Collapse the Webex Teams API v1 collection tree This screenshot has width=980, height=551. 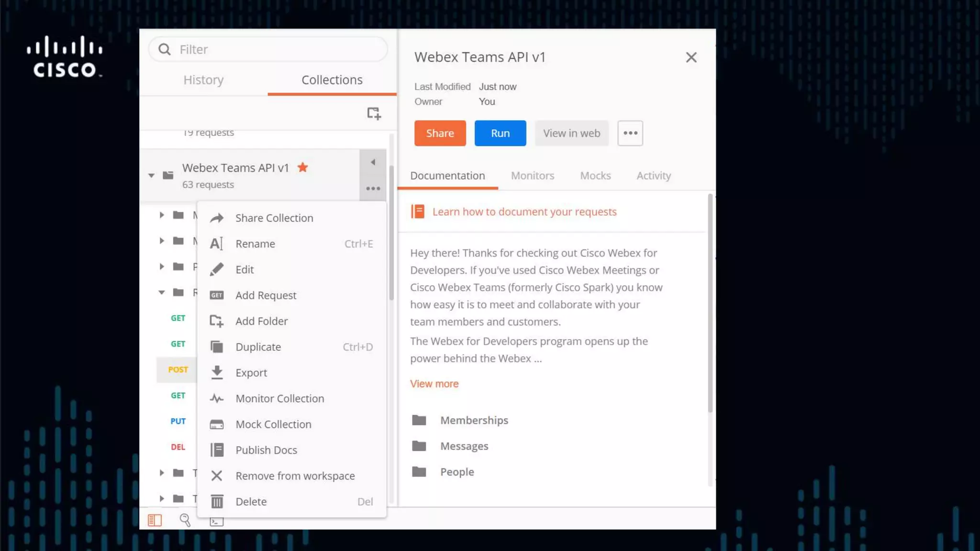click(x=151, y=176)
